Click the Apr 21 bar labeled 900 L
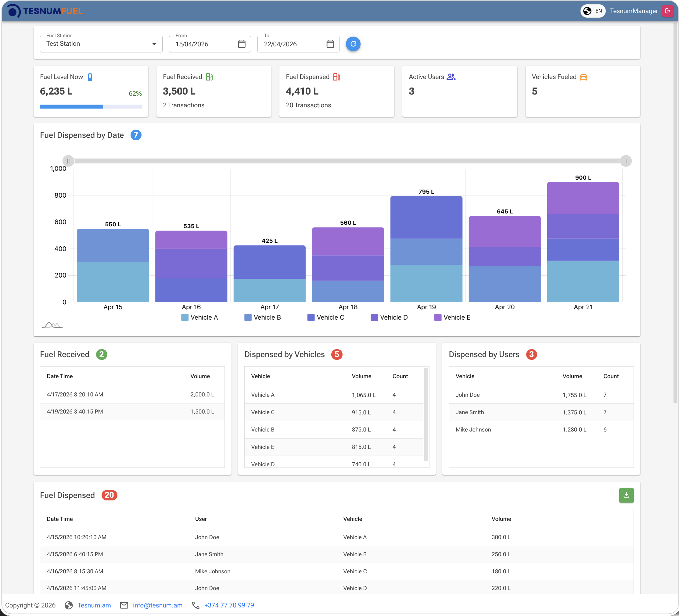 click(x=583, y=242)
